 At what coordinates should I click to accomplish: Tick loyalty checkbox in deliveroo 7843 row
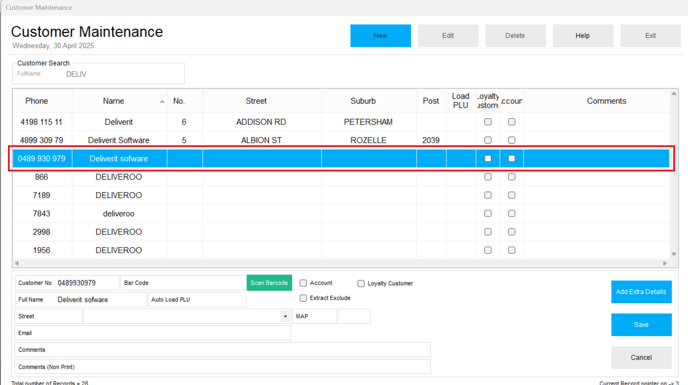point(488,213)
